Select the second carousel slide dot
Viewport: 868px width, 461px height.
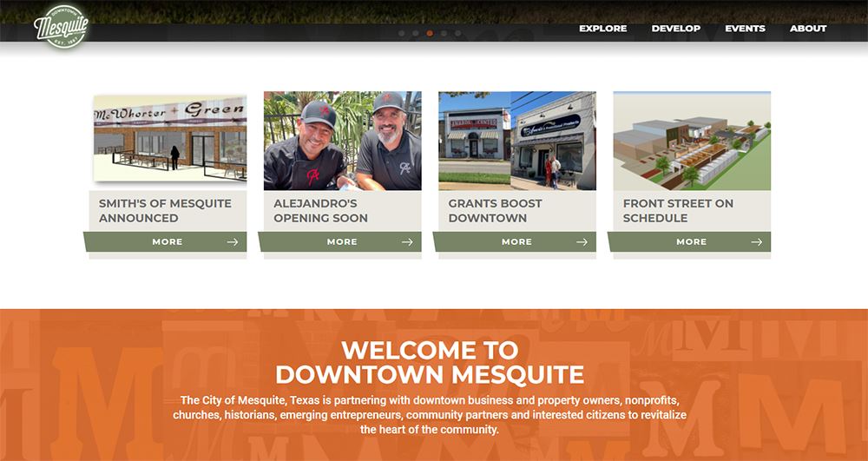pos(416,33)
